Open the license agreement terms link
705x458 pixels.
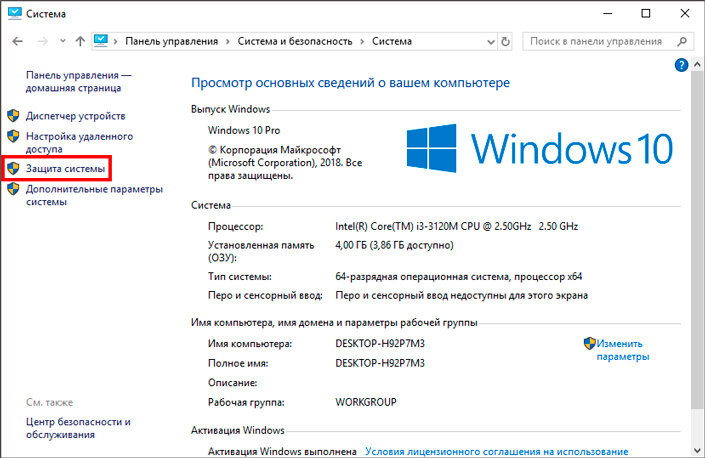tap(496, 451)
